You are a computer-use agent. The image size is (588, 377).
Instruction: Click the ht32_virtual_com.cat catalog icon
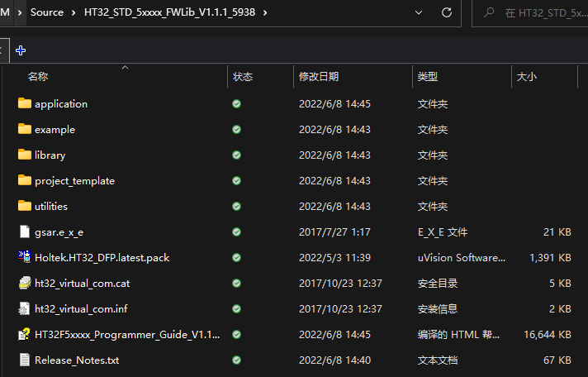pyautogui.click(x=25, y=283)
